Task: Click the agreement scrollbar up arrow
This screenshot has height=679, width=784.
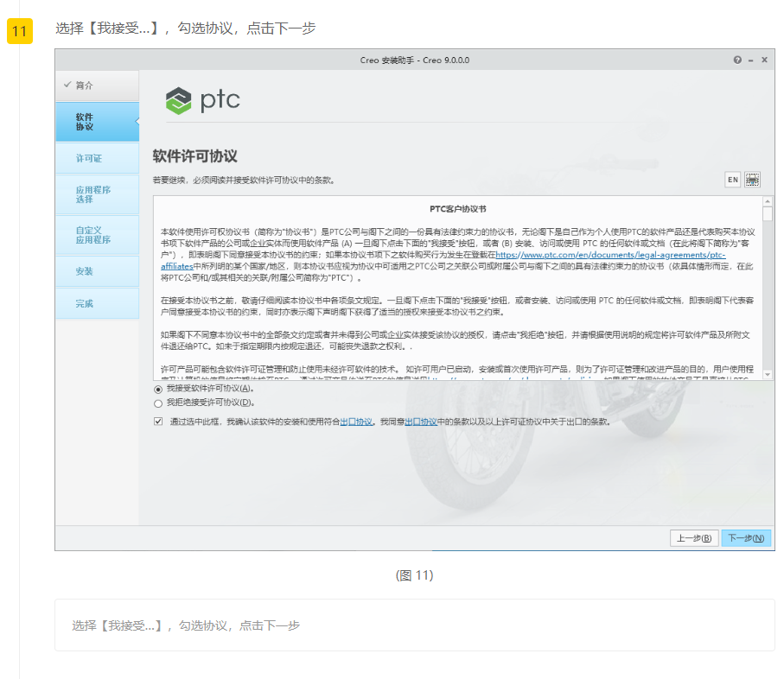Action: pyautogui.click(x=768, y=201)
